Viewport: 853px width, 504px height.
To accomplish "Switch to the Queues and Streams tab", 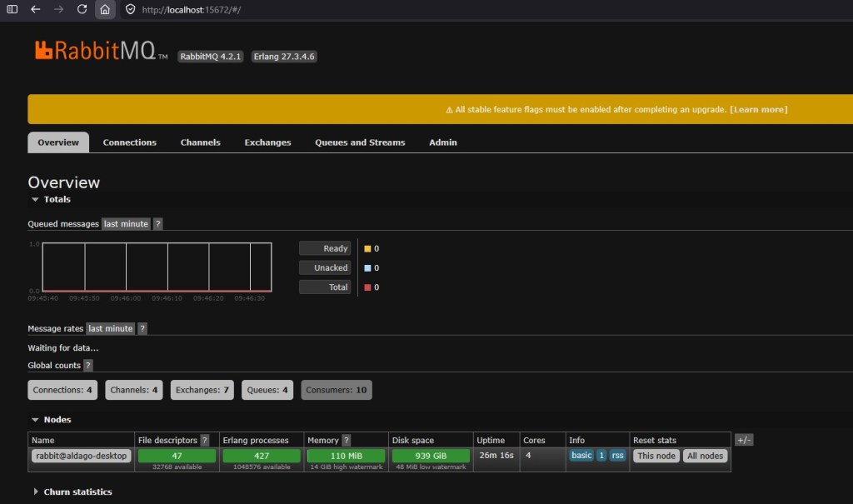I will (x=360, y=142).
